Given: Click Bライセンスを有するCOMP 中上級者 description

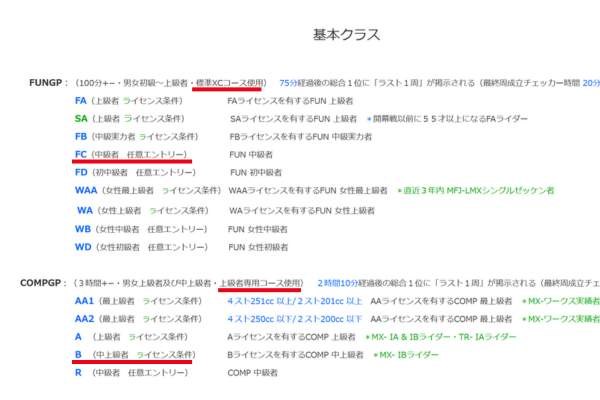Looking at the screenshot, I should (295, 355).
